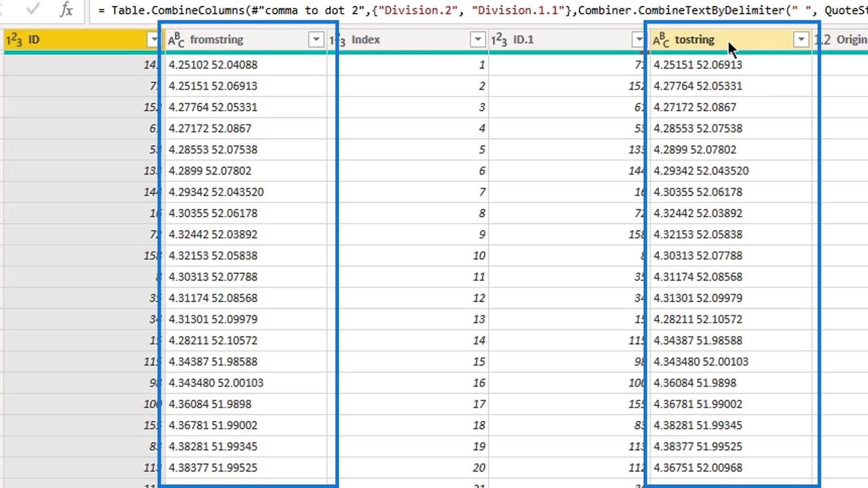Click tostring cell 4.36084 51.9898

click(730, 383)
